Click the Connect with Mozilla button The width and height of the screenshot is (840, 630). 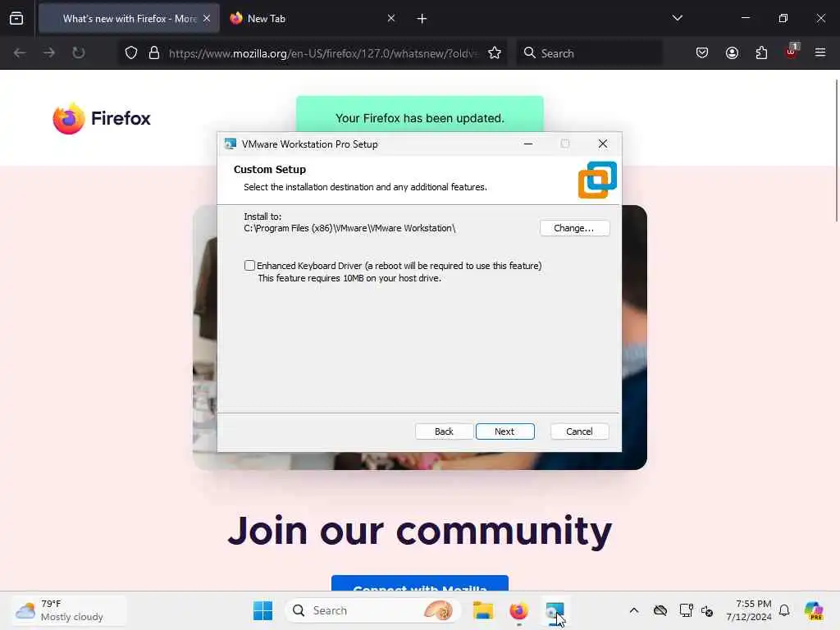420,583
